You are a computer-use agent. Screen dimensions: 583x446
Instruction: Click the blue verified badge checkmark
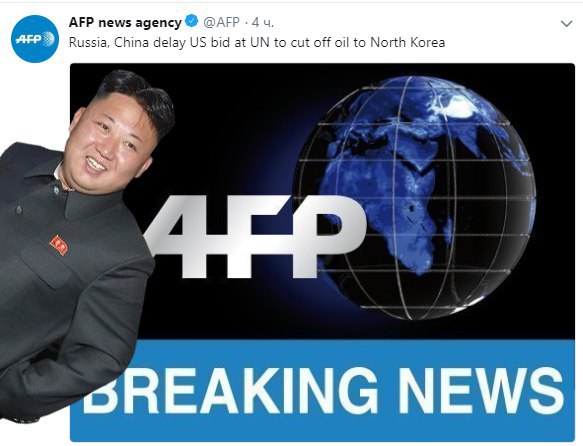(191, 22)
